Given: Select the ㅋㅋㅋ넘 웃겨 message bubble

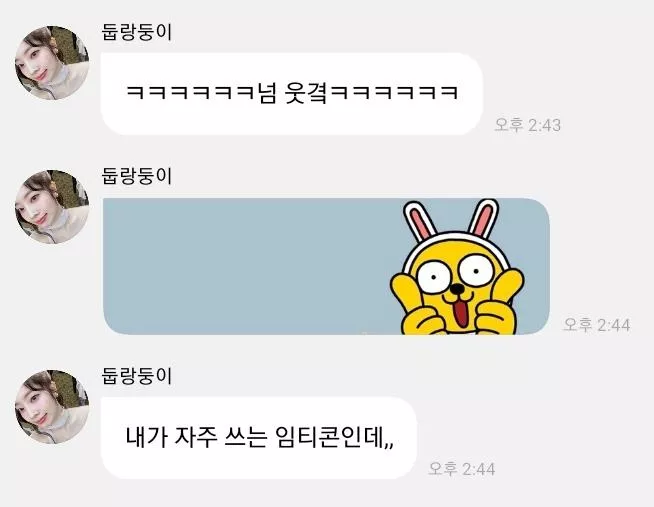Looking at the screenshot, I should (292, 94).
